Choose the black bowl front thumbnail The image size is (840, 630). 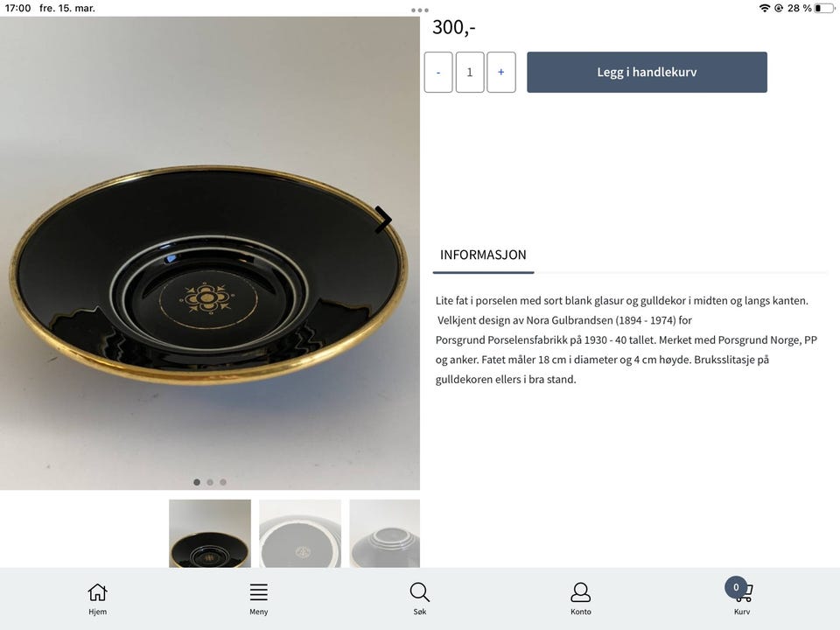tap(210, 534)
